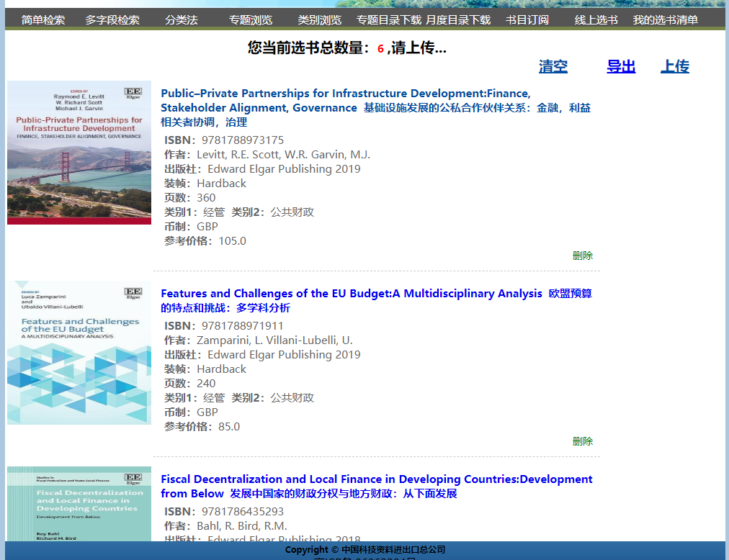Click the EU Budget book cover thumbnail
The width and height of the screenshot is (729, 560).
[x=79, y=353]
